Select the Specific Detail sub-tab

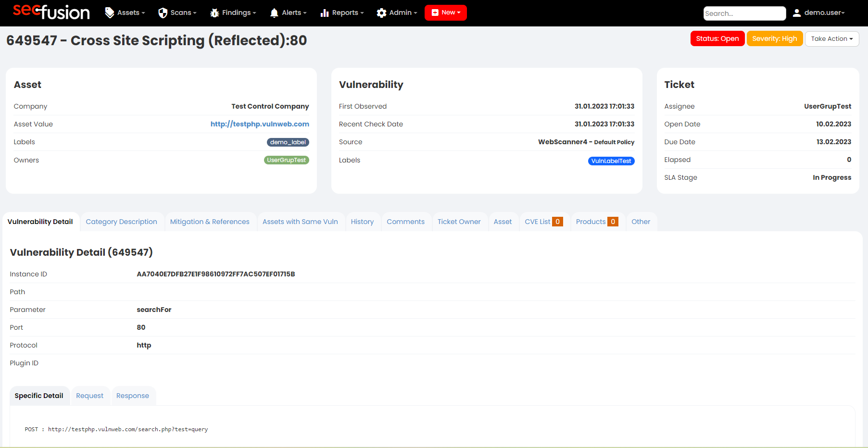coord(39,396)
